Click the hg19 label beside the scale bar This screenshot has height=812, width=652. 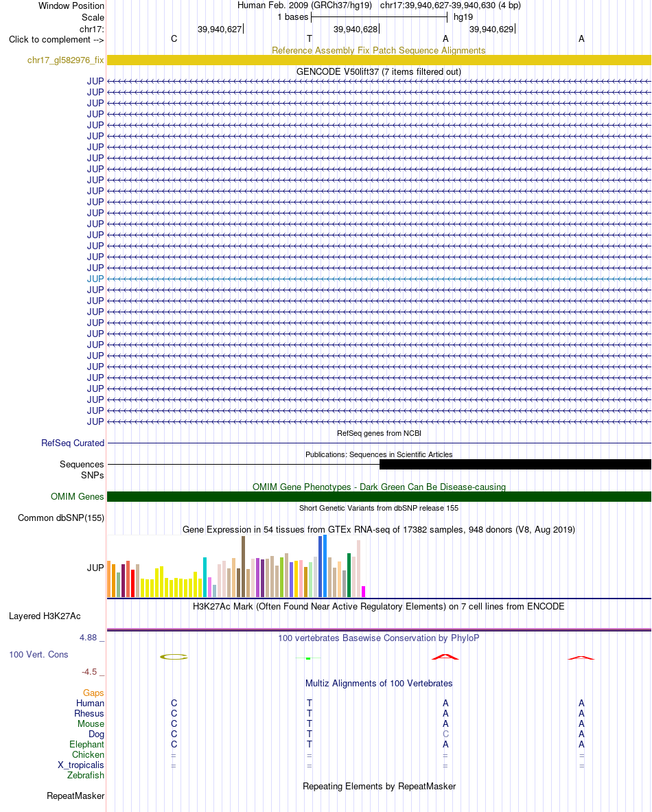463,17
